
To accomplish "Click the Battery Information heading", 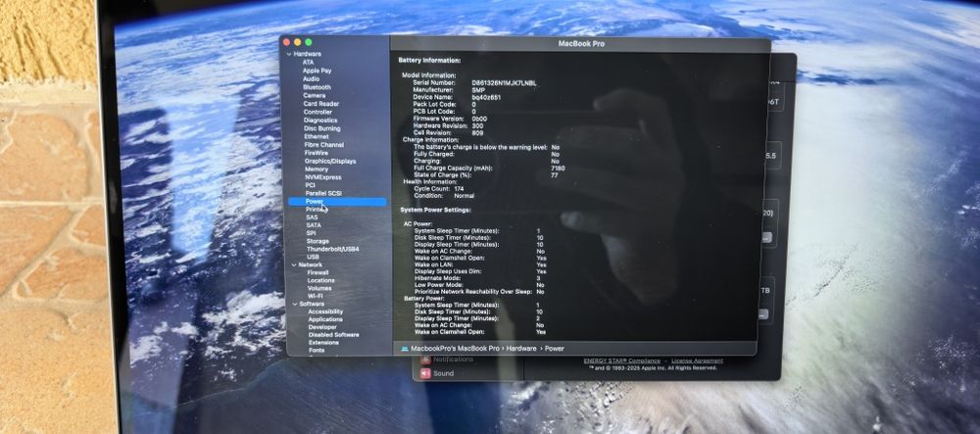I will point(430,61).
